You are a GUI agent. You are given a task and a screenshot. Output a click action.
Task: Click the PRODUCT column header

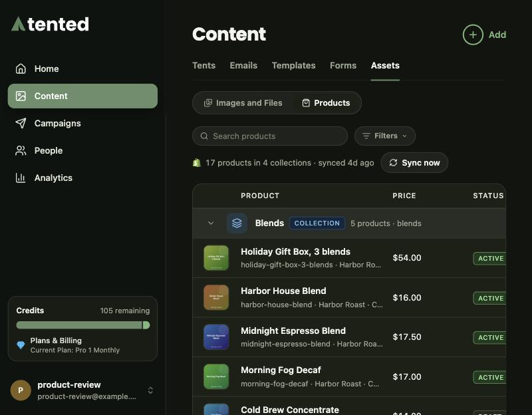pyautogui.click(x=260, y=196)
